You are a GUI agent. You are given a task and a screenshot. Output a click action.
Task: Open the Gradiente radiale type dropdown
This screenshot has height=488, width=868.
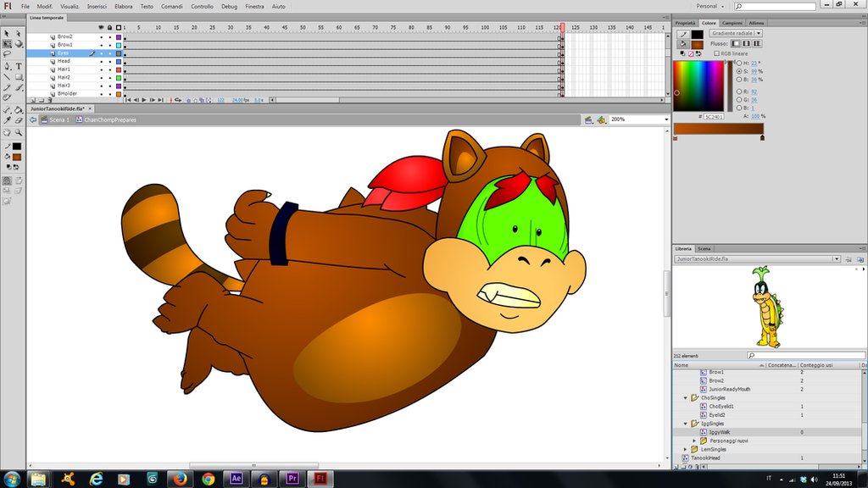[736, 33]
